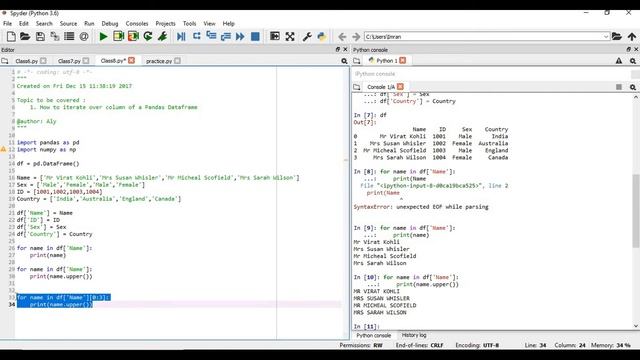
Task: Click the IPython console vertical scrollbar
Action: [636, 211]
